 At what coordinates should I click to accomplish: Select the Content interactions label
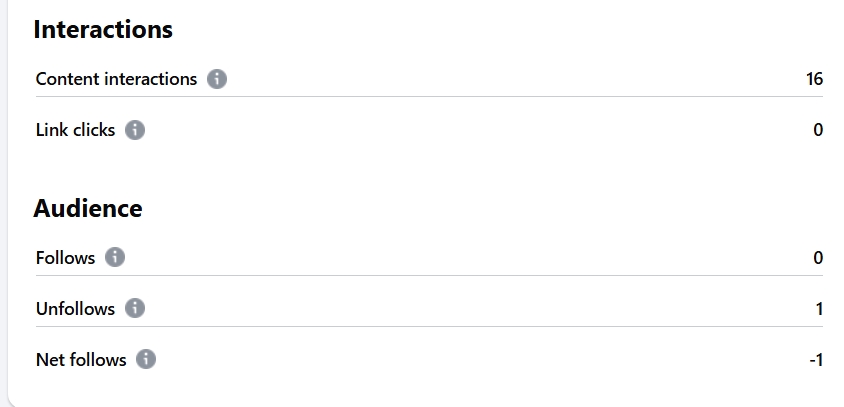[116, 79]
